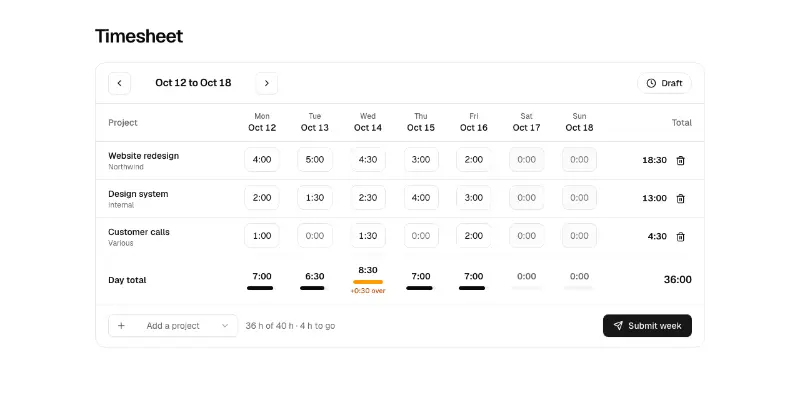
Task: Go to the next week with right chevron
Action: pos(266,83)
